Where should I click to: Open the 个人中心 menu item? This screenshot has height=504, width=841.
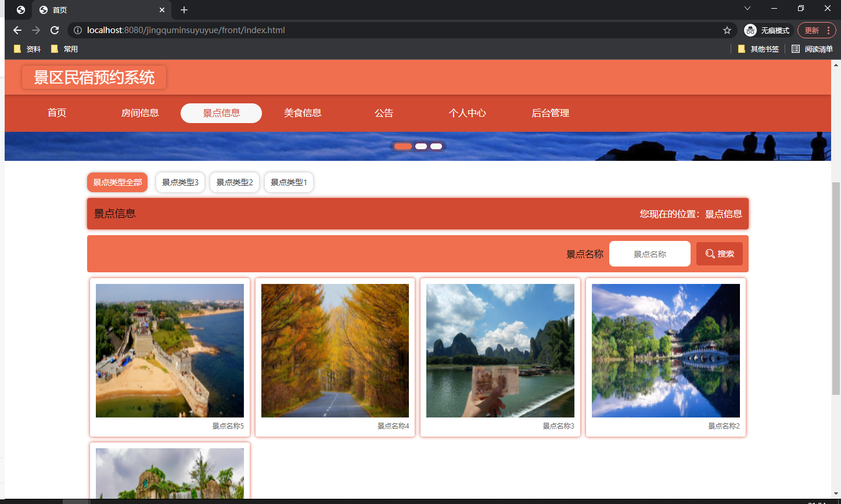coord(468,113)
